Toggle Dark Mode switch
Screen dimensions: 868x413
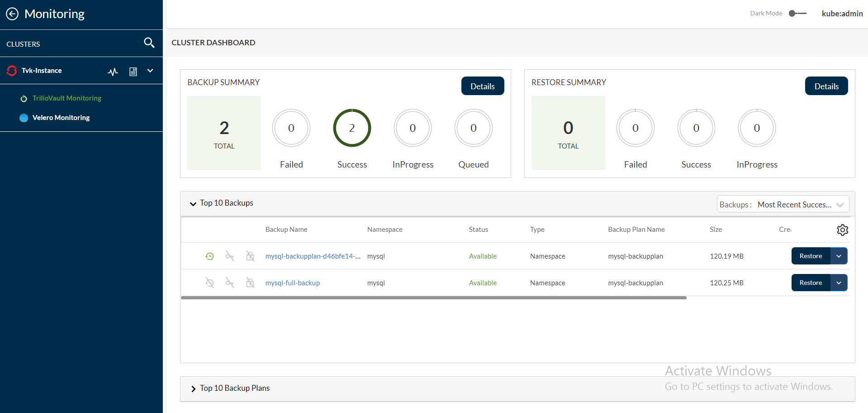point(797,14)
